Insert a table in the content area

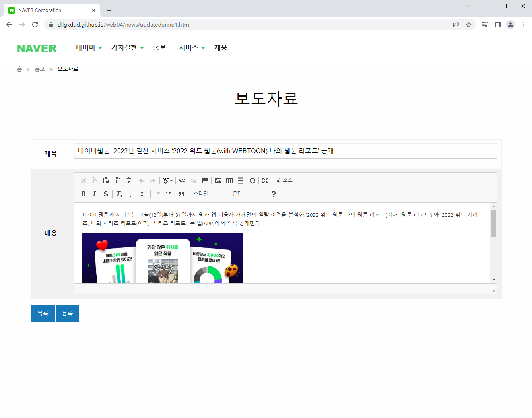[229, 180]
